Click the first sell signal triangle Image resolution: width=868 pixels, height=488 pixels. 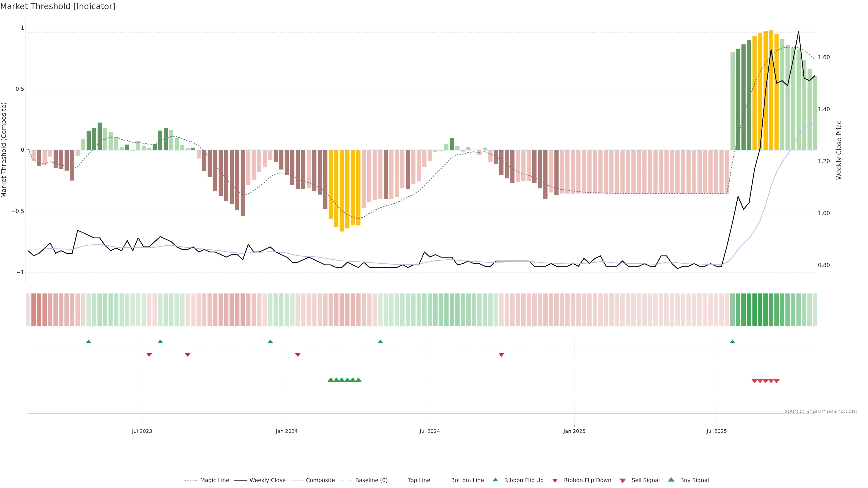tap(755, 381)
